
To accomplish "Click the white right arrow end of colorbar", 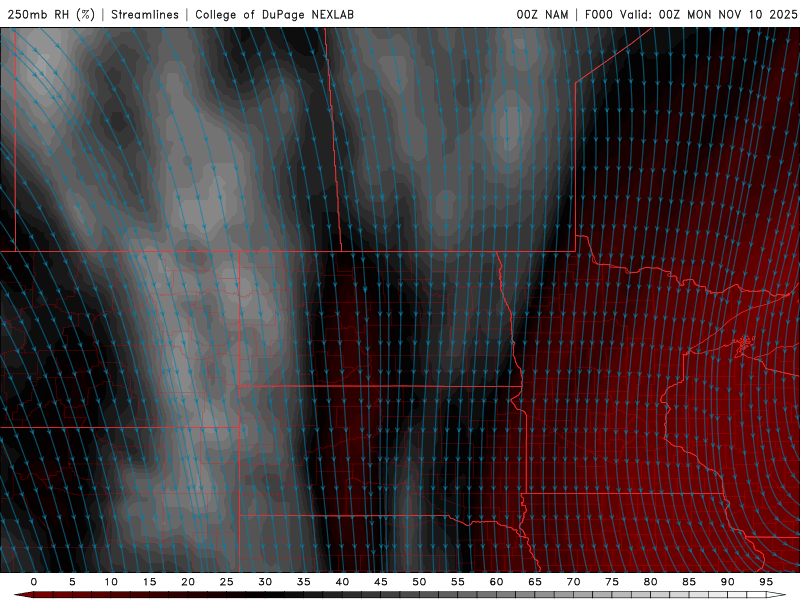I will point(776,595).
